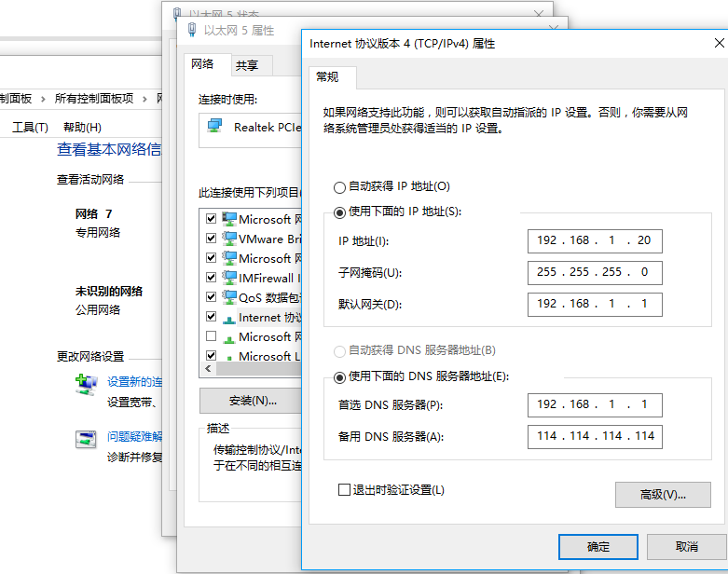Click the troubleshoot problems icon
The height and width of the screenshot is (574, 728).
(x=86, y=438)
